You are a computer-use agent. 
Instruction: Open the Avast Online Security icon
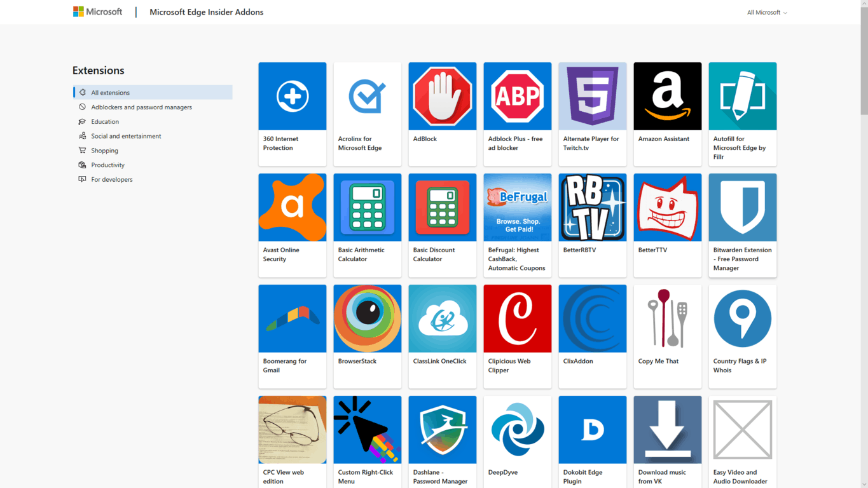(x=292, y=208)
